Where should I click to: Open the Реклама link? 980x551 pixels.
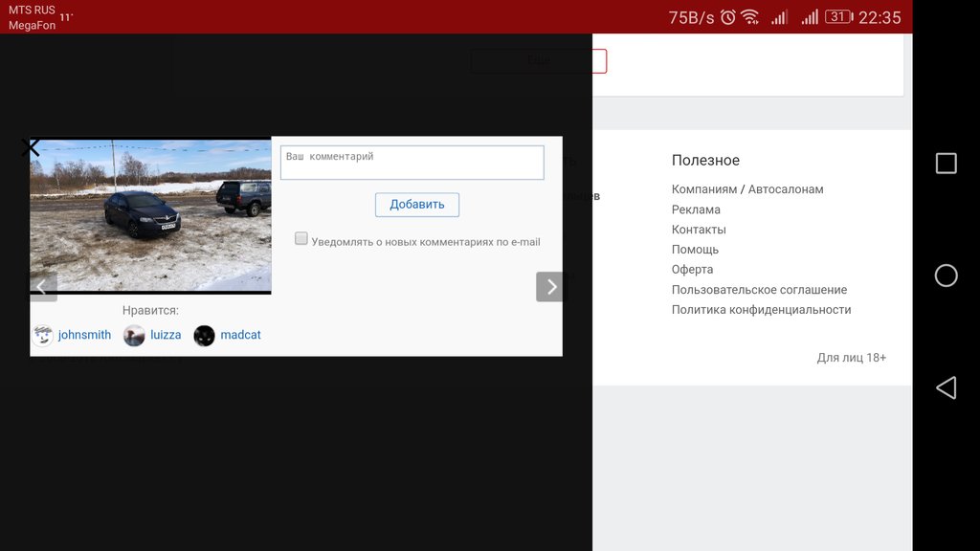click(x=696, y=209)
